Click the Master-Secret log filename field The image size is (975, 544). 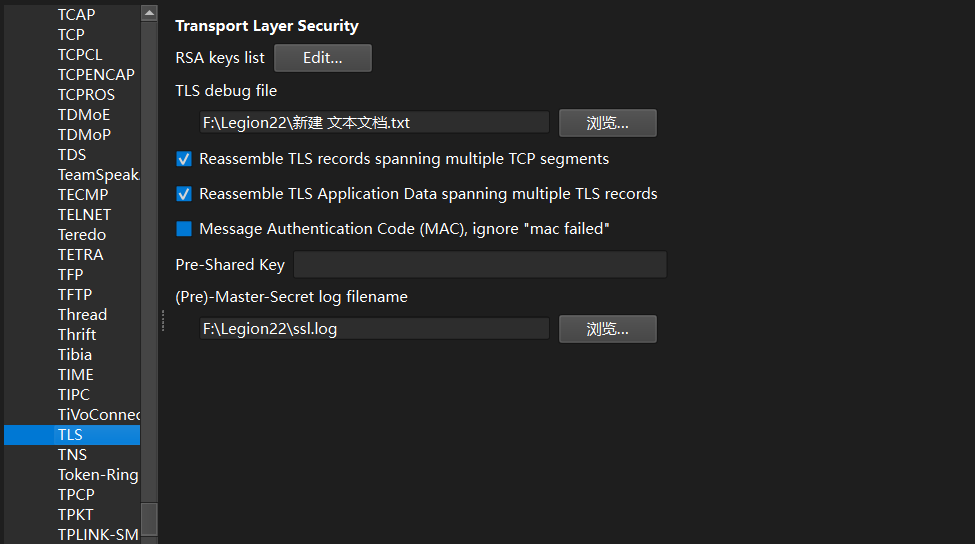[x=374, y=329]
